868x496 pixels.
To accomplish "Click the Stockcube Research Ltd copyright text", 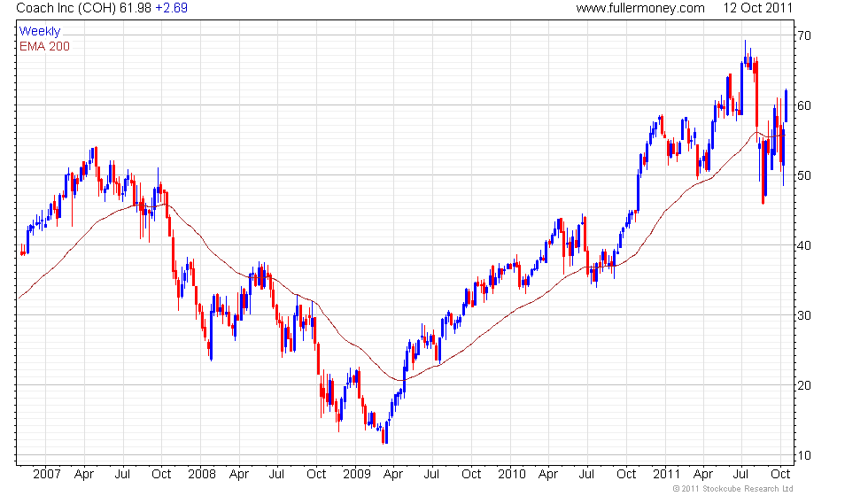I will pos(733,489).
